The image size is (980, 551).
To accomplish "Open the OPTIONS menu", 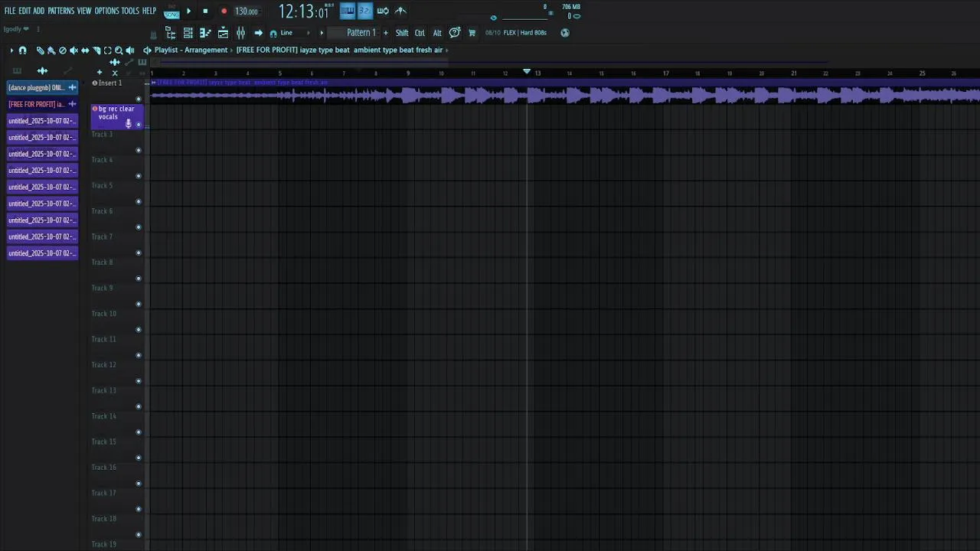I will [106, 11].
